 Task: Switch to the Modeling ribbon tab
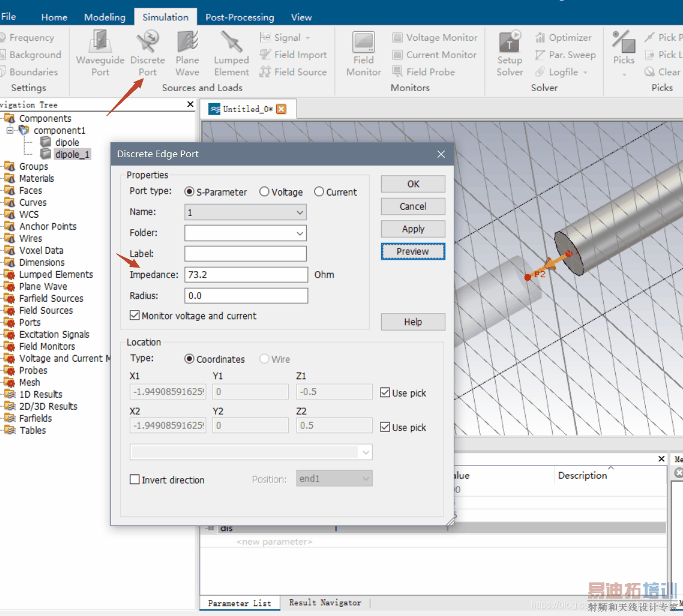[104, 17]
